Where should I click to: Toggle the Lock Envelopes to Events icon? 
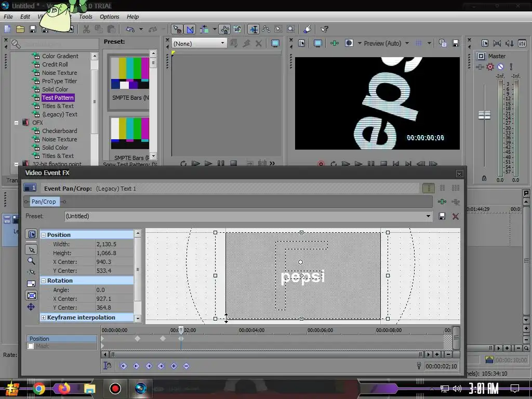tap(224, 29)
